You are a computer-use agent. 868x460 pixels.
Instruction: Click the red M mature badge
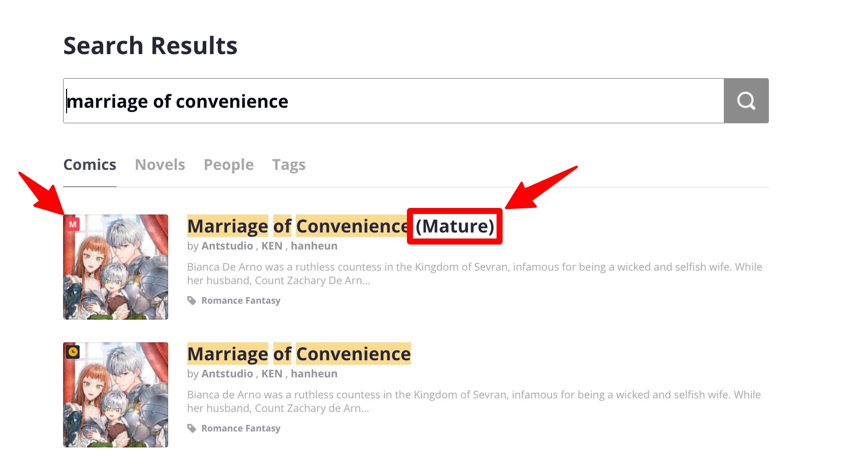coord(73,224)
